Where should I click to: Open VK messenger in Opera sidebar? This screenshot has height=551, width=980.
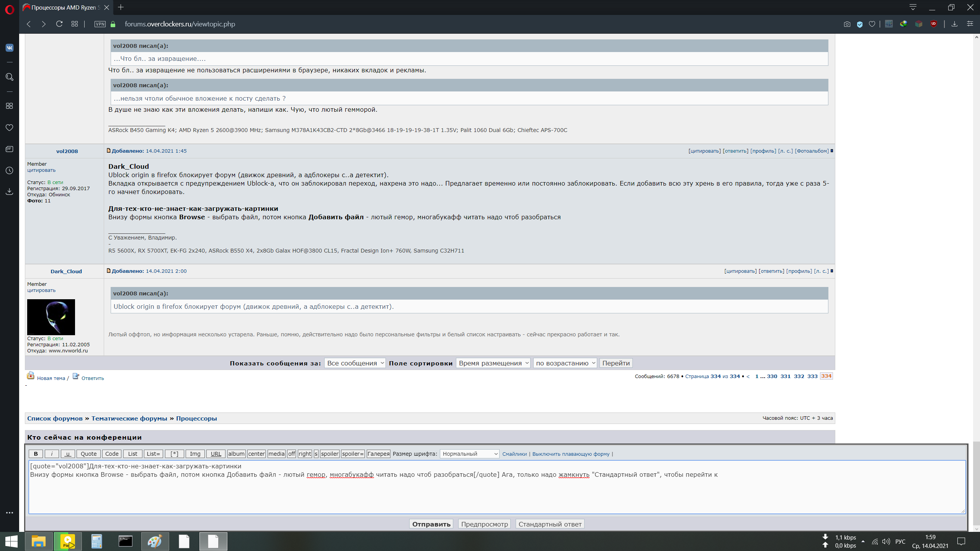pyautogui.click(x=10, y=48)
